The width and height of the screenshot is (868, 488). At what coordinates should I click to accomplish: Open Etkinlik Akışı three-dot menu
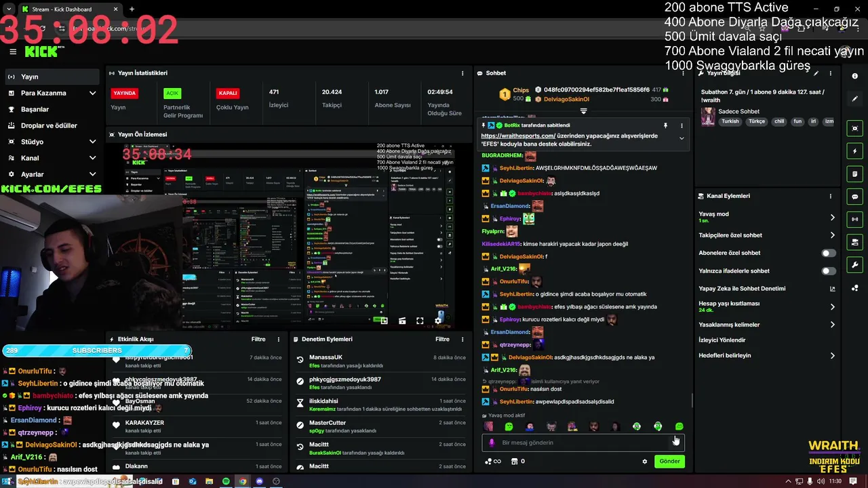[x=278, y=339]
